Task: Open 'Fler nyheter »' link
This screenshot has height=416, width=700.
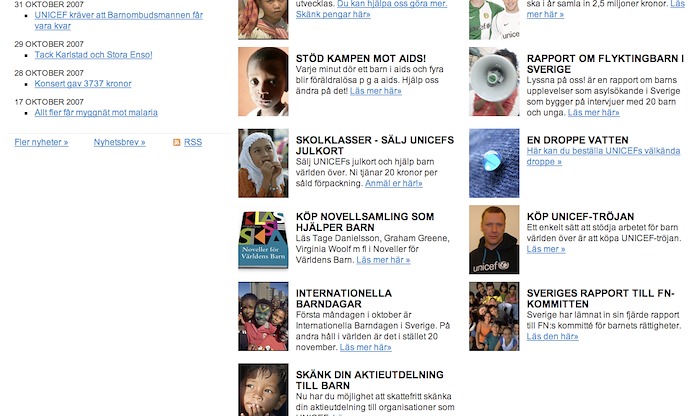Action: pyautogui.click(x=41, y=142)
